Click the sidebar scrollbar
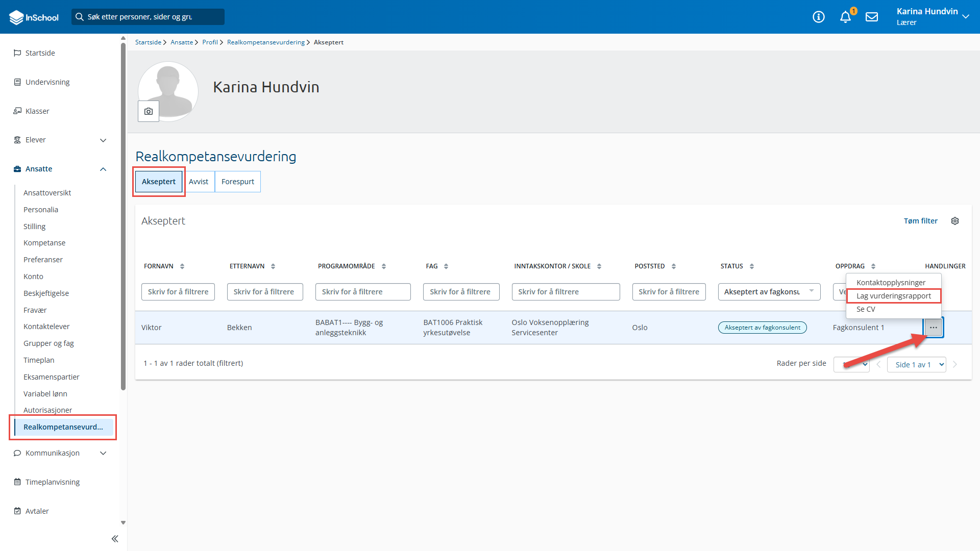Viewport: 980px width, 551px height. 123,217
